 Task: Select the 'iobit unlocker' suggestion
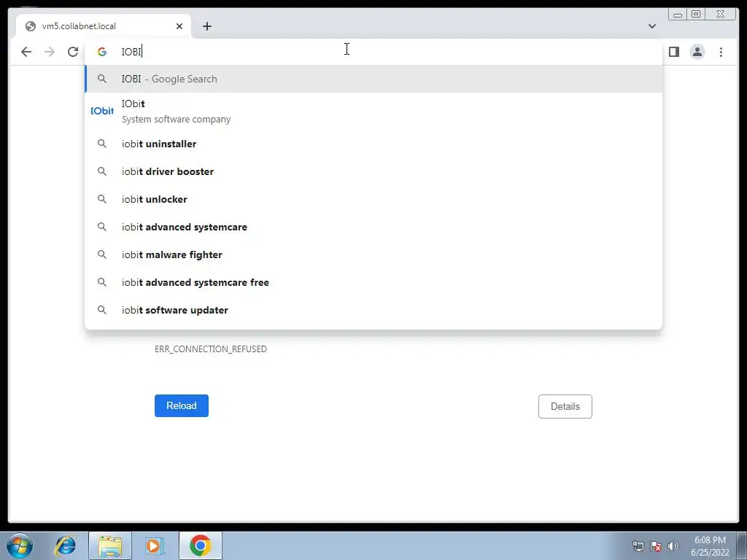[x=373, y=199]
